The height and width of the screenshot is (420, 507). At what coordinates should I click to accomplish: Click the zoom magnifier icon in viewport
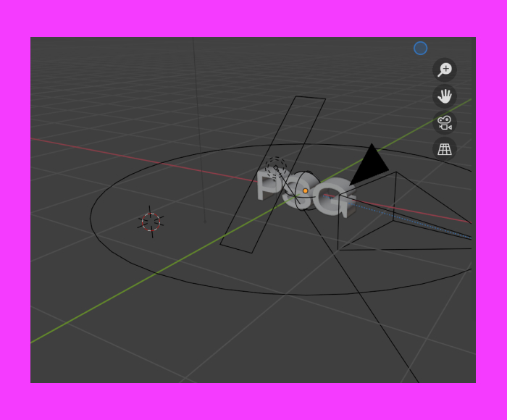click(445, 70)
